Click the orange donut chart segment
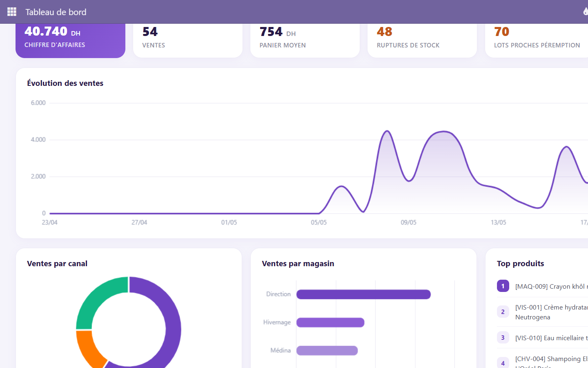This screenshot has height=368, width=588. coord(89,348)
